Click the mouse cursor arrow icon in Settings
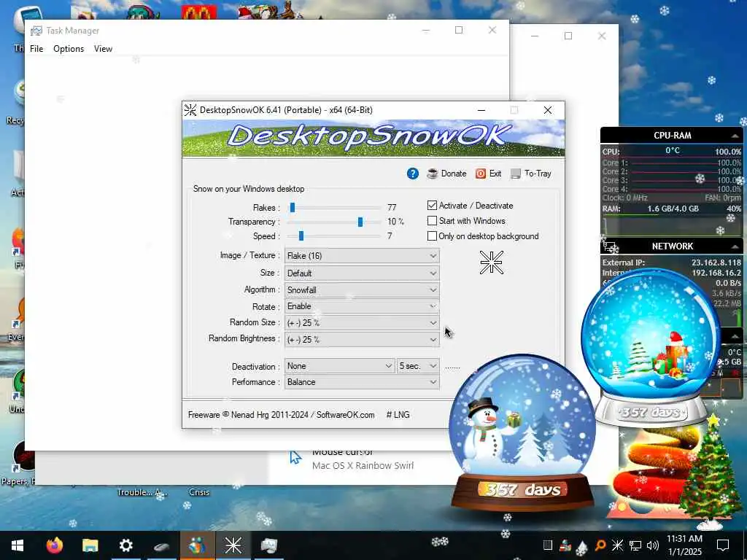Image resolution: width=747 pixels, height=560 pixels. point(295,458)
